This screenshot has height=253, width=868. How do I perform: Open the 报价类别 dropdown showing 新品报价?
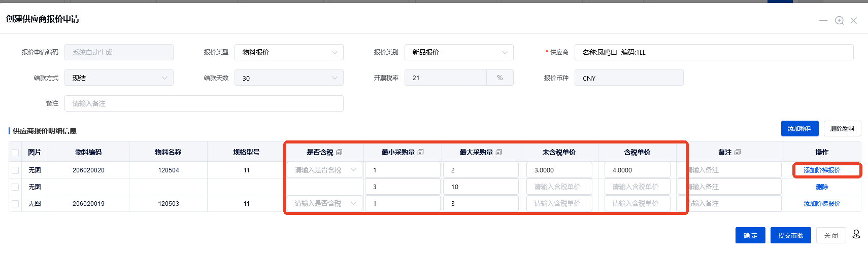459,52
